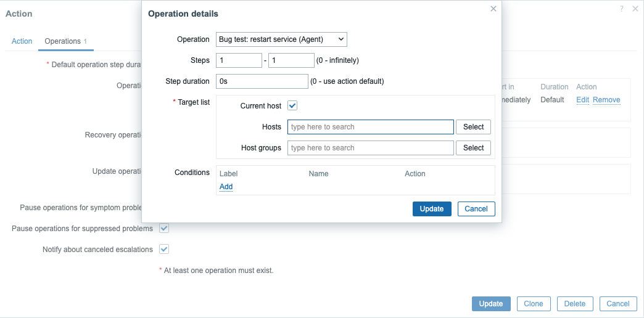644x318 pixels.
Task: Close the Action window with X icon
Action: coord(635,9)
